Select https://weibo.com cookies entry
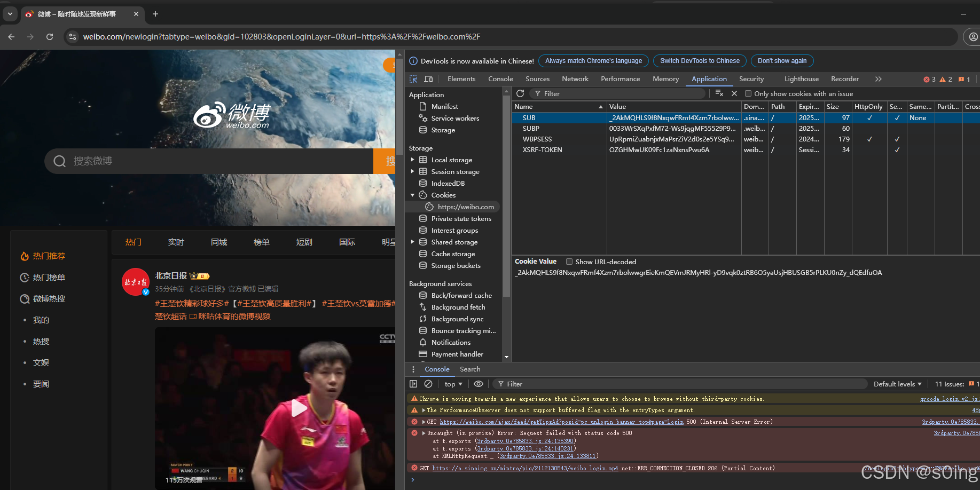980x490 pixels. pos(465,207)
